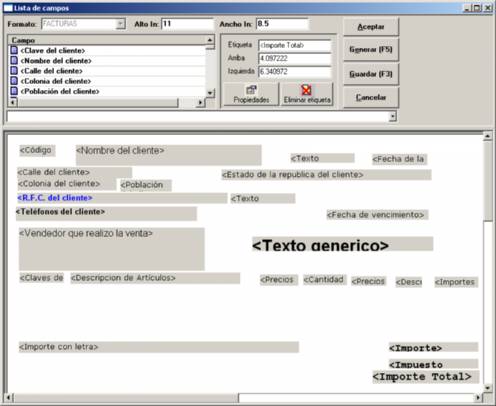Select the <Teléfonos del cliente> label

[106, 214]
